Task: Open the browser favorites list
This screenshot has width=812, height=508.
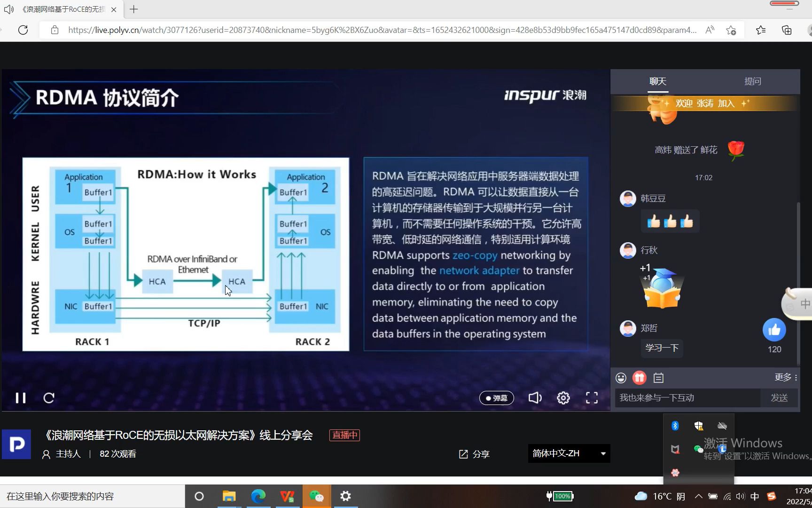Action: click(x=761, y=30)
